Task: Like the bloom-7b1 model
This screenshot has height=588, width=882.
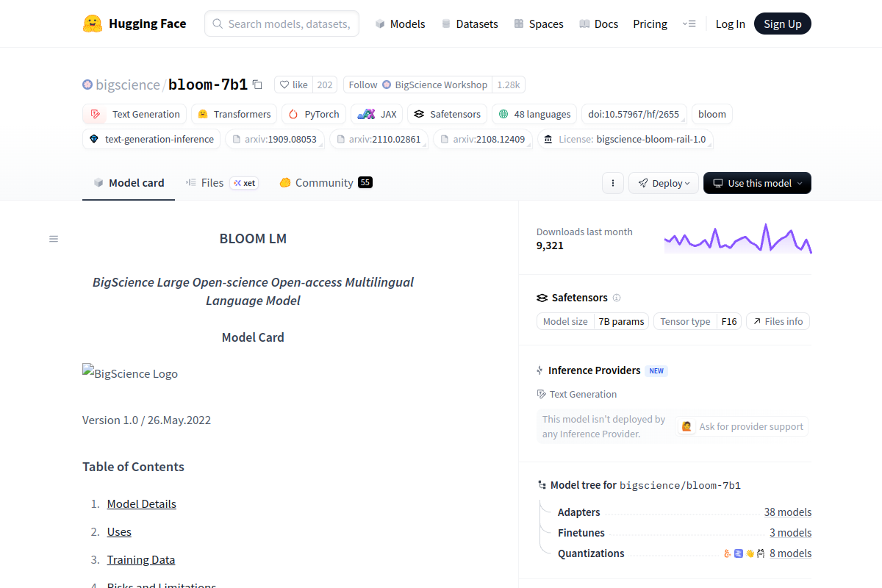Action: 294,85
